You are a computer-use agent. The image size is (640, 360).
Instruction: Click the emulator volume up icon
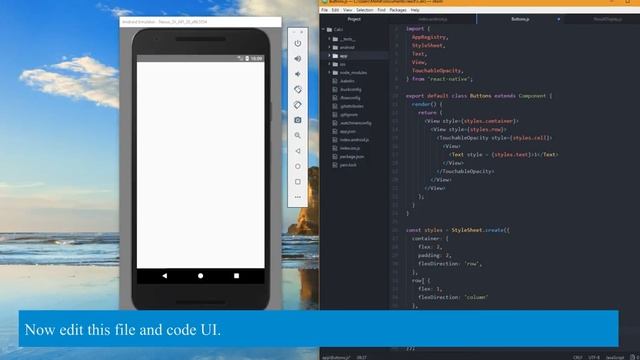(x=298, y=59)
